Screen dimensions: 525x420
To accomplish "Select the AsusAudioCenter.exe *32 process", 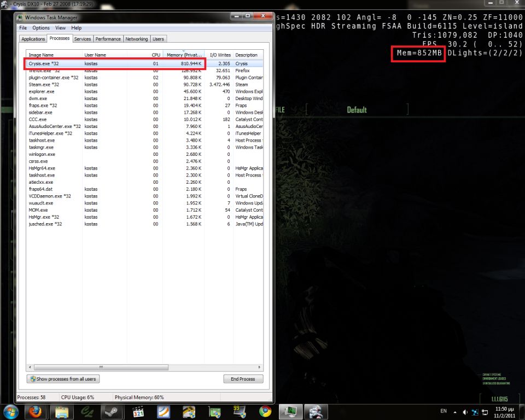I will click(x=144, y=126).
